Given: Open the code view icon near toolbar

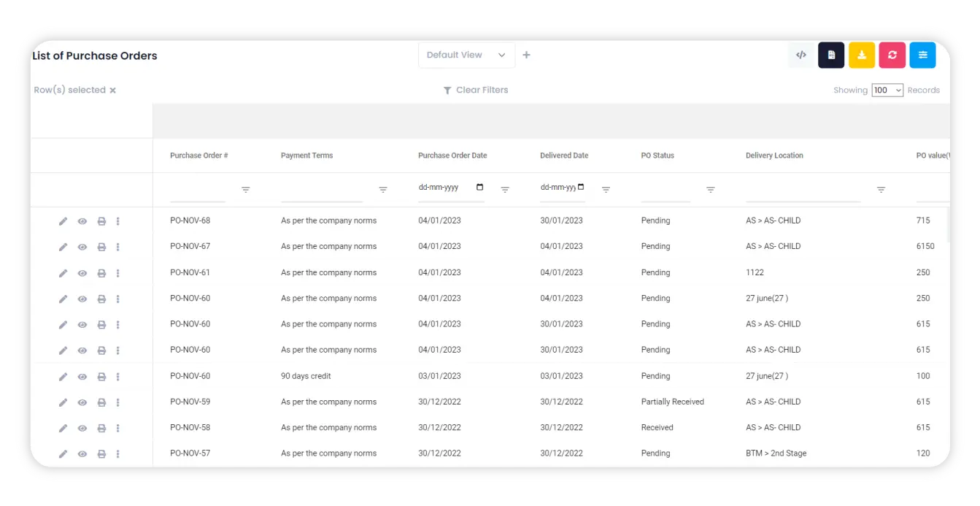Looking at the screenshot, I should point(800,55).
